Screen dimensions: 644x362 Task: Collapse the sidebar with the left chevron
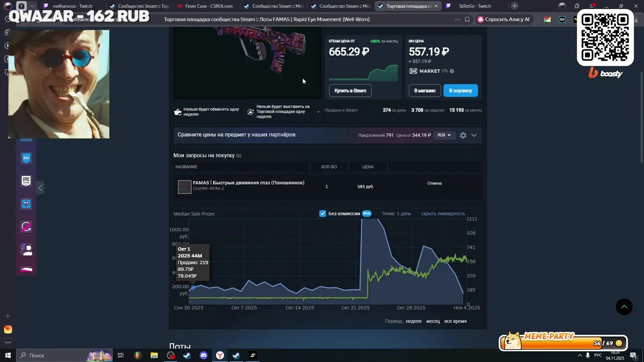(x=40, y=188)
